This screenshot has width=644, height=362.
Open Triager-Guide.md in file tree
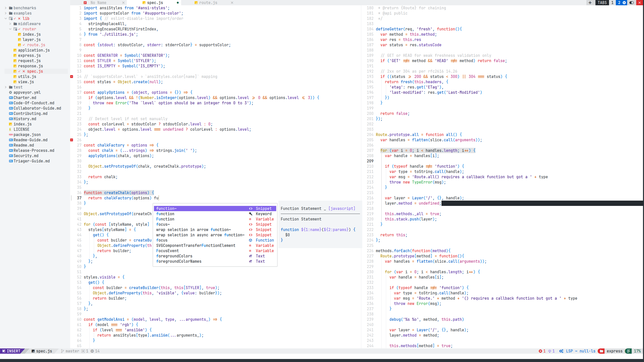pyautogui.click(x=32, y=161)
